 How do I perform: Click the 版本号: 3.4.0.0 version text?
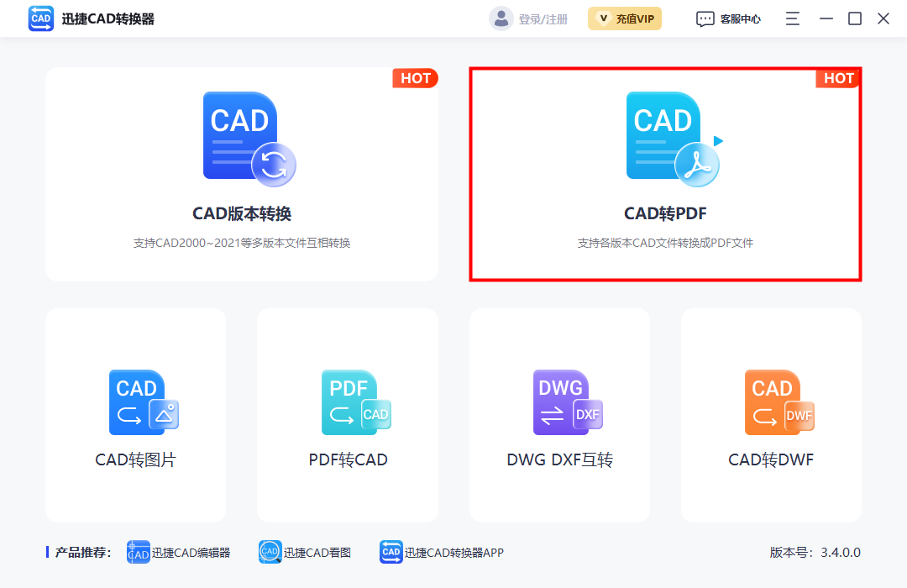click(815, 553)
